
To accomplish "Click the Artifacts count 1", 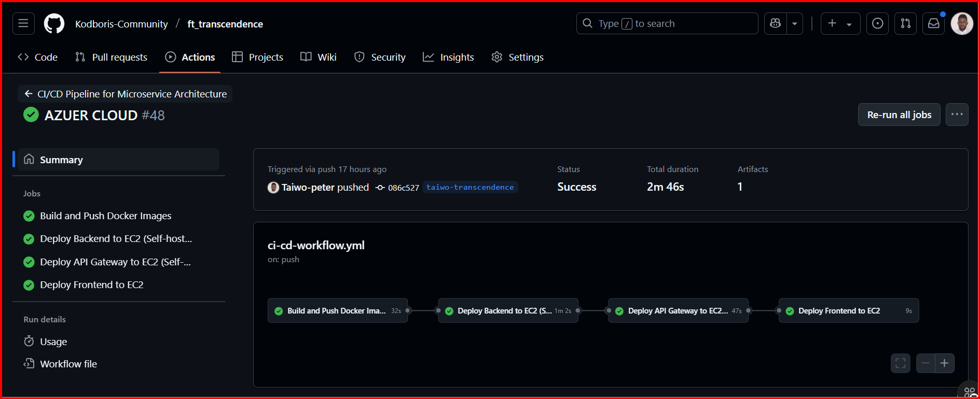I will 740,187.
